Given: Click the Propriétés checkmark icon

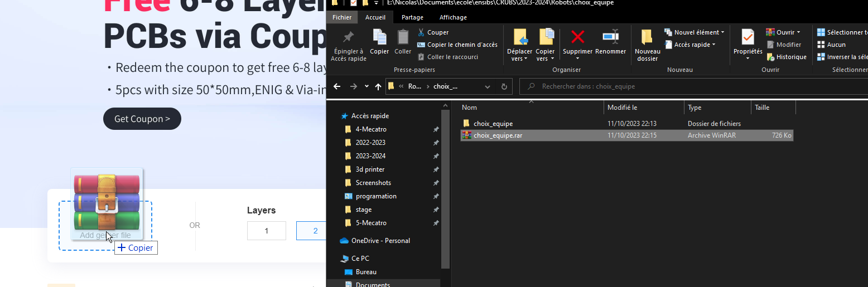Looking at the screenshot, I should click(748, 38).
